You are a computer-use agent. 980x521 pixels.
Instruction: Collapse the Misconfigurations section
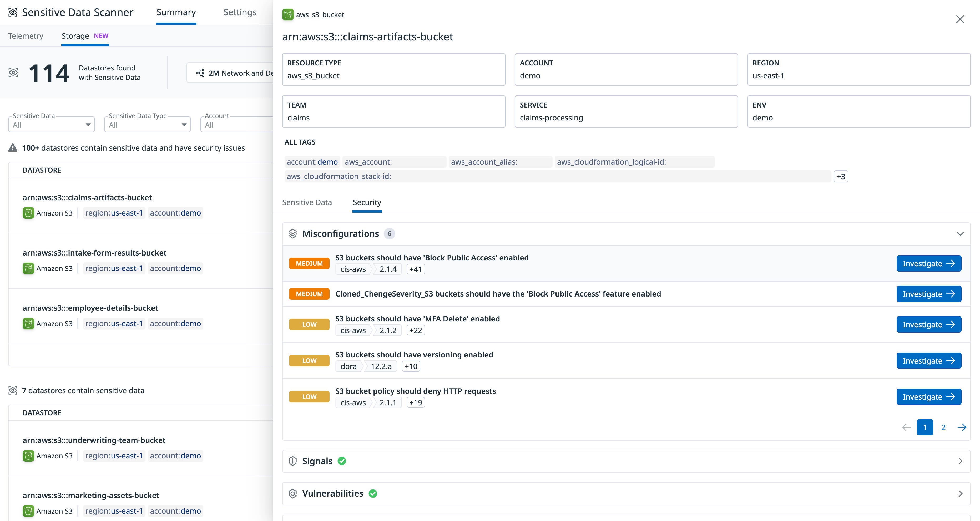960,233
